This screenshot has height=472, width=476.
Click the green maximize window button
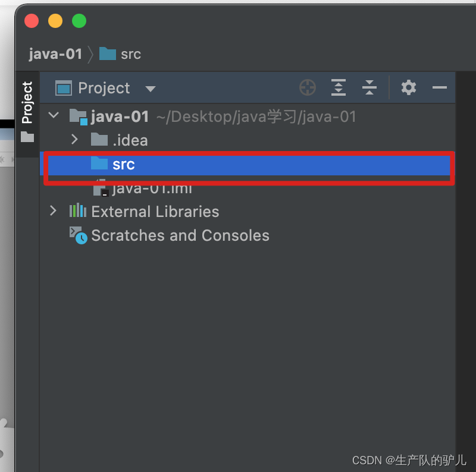[79, 21]
